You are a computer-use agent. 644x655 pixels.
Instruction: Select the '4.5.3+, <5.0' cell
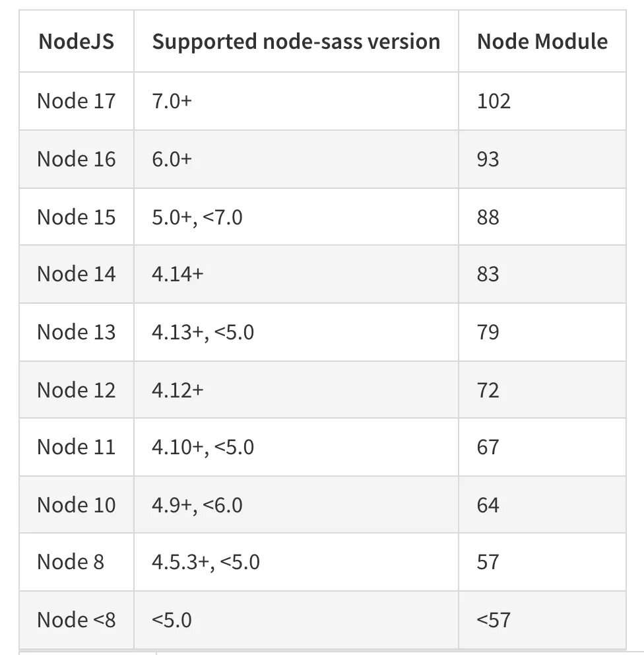[x=205, y=562]
